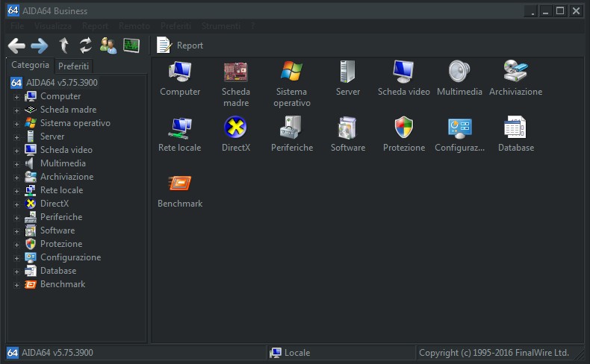Switch to the Preferiti tab in the sidebar
590x364 pixels.
(x=73, y=66)
